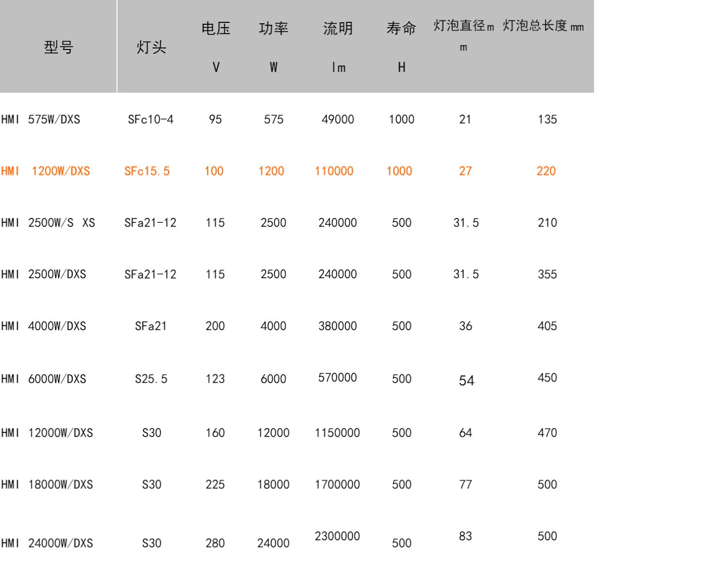Click total length value 450
Screen dimensions: 728x576
(547, 378)
